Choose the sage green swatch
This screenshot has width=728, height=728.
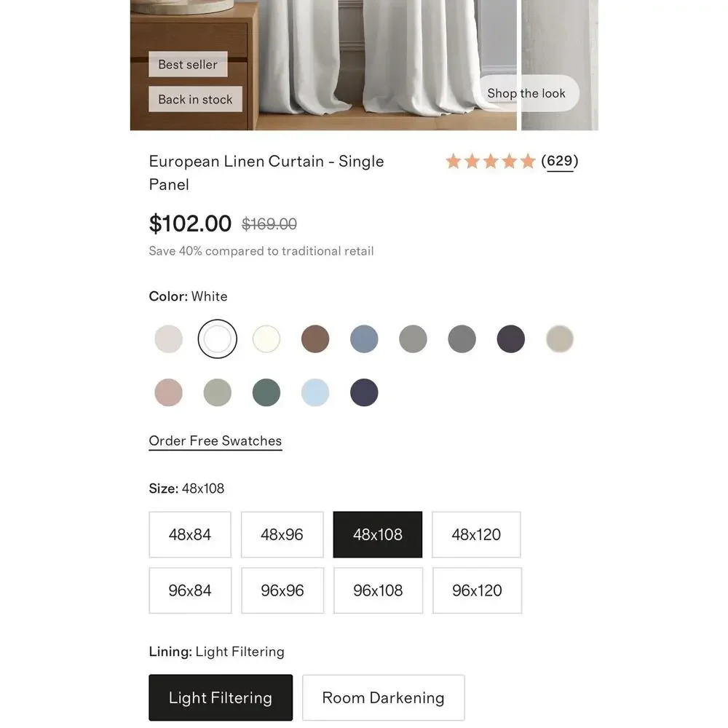click(217, 392)
